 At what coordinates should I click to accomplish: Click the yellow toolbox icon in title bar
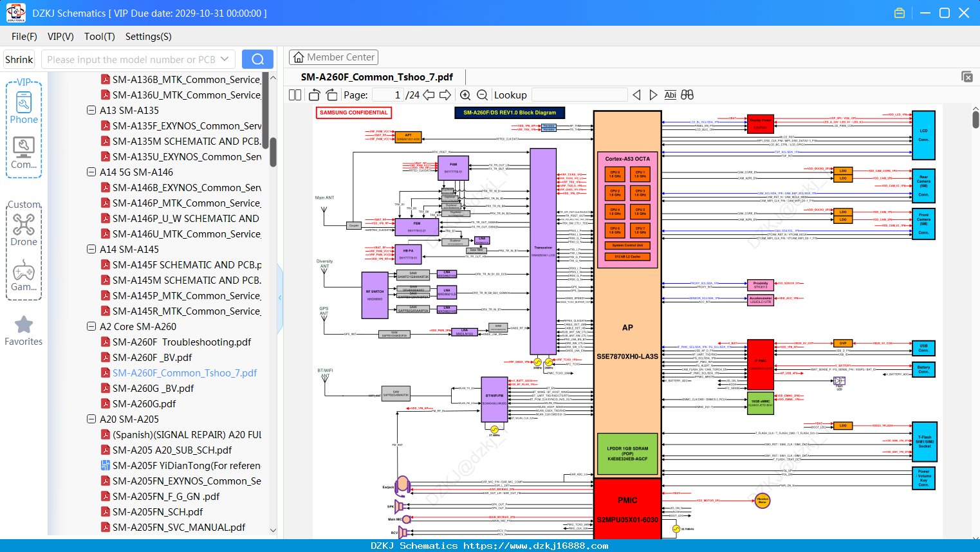click(x=900, y=13)
